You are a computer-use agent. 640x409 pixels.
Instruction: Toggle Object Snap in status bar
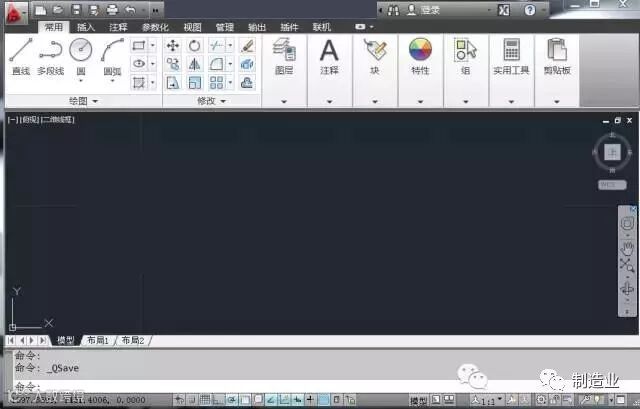(x=245, y=400)
